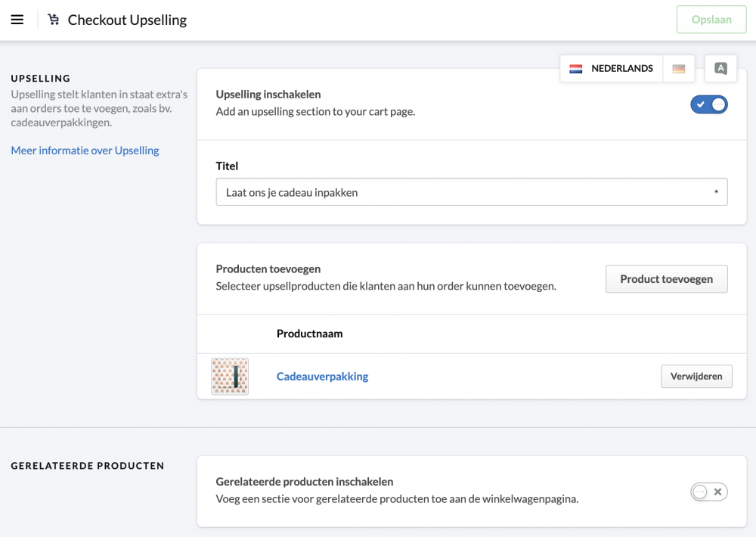Click the Productnaam column header
Viewport: 756px width, 537px height.
tap(309, 334)
